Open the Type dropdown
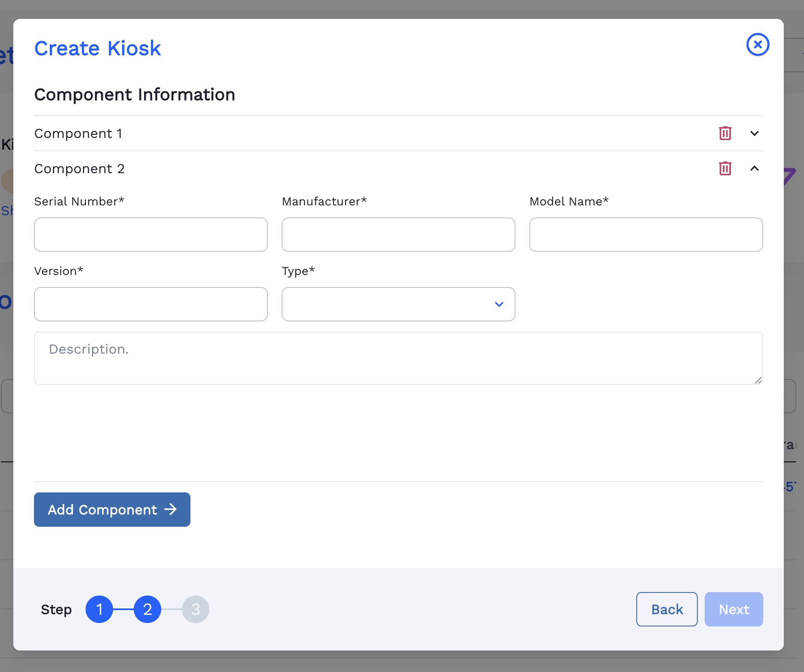The image size is (804, 672). [x=398, y=304]
